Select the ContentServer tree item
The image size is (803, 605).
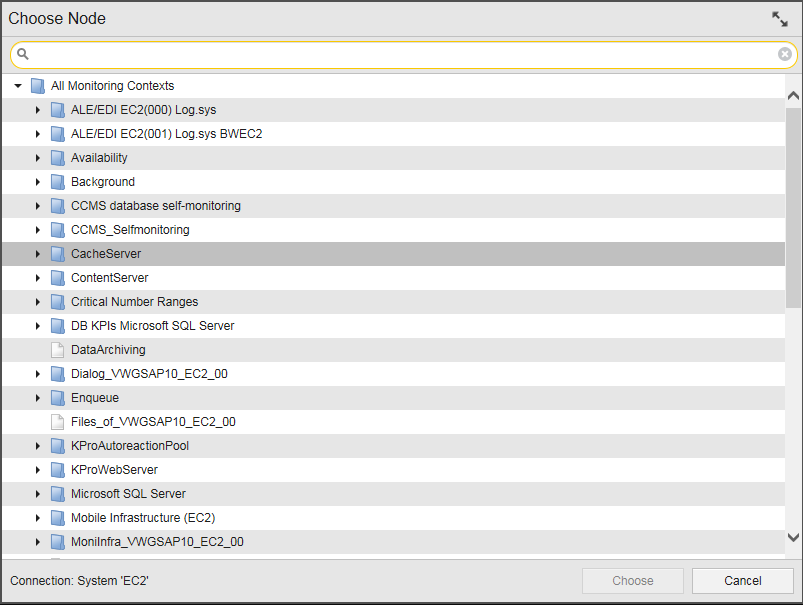point(393,278)
